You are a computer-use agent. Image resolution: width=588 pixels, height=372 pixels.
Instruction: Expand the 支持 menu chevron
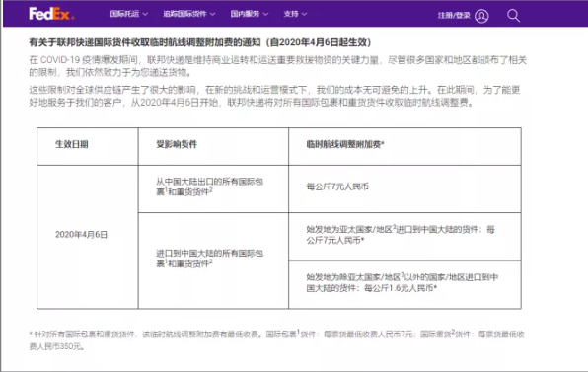(304, 14)
